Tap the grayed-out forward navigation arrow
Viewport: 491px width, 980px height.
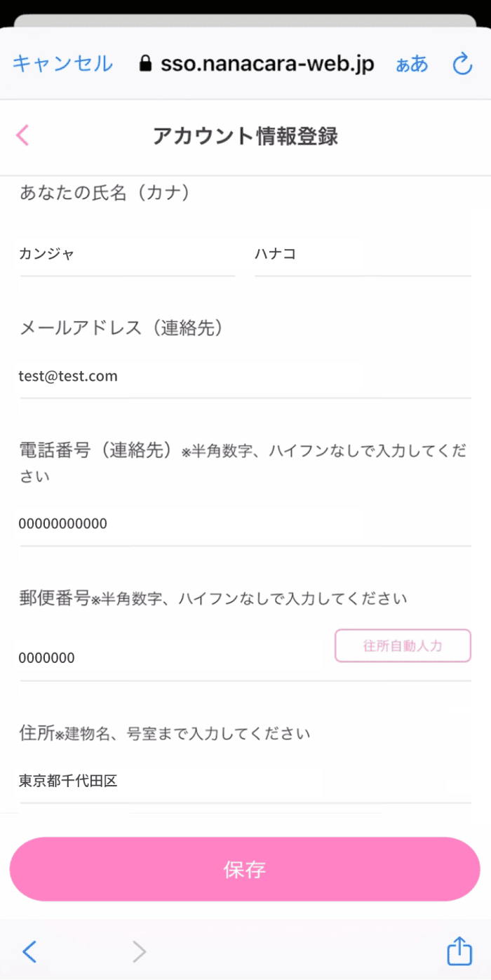coord(139,952)
